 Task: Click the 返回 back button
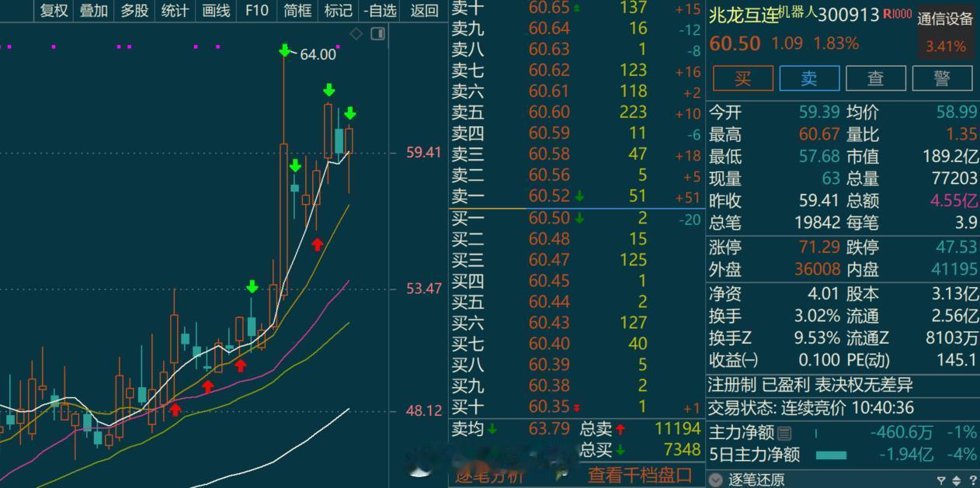tap(424, 10)
